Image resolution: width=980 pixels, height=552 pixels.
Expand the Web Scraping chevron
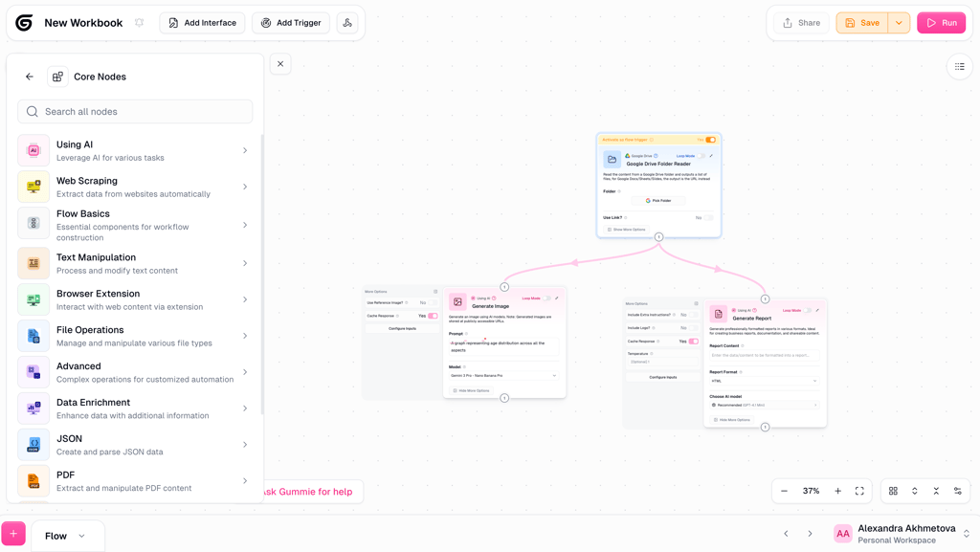pos(245,187)
